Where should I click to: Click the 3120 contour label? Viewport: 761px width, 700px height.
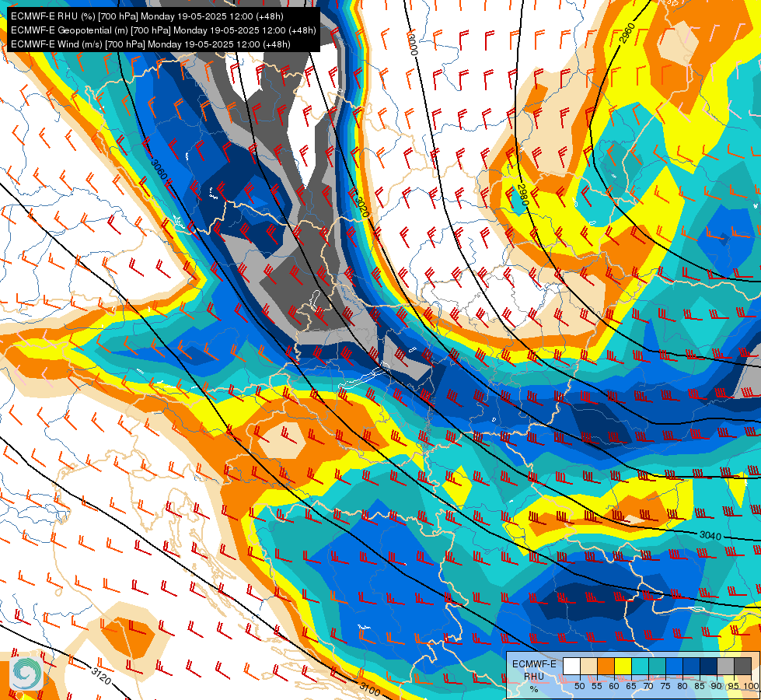(x=100, y=676)
